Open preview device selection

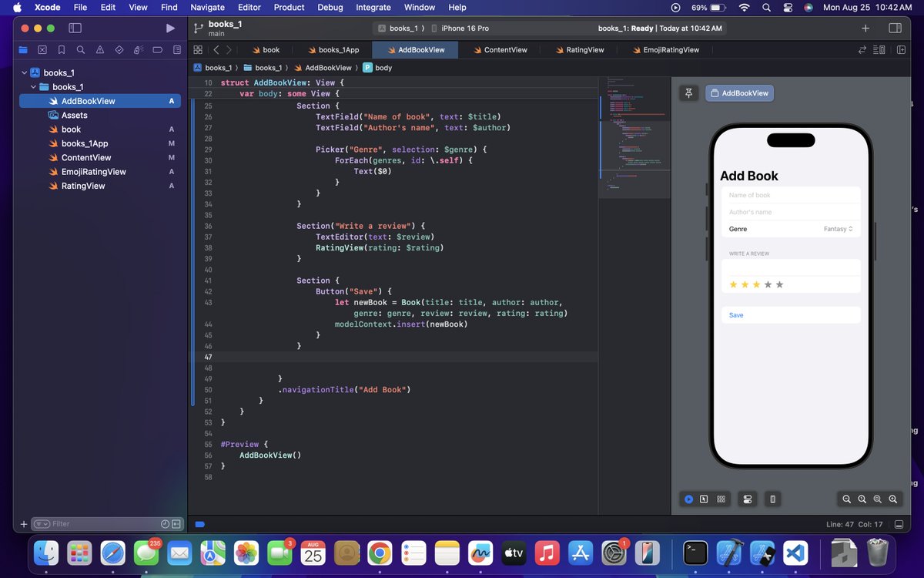pos(773,499)
